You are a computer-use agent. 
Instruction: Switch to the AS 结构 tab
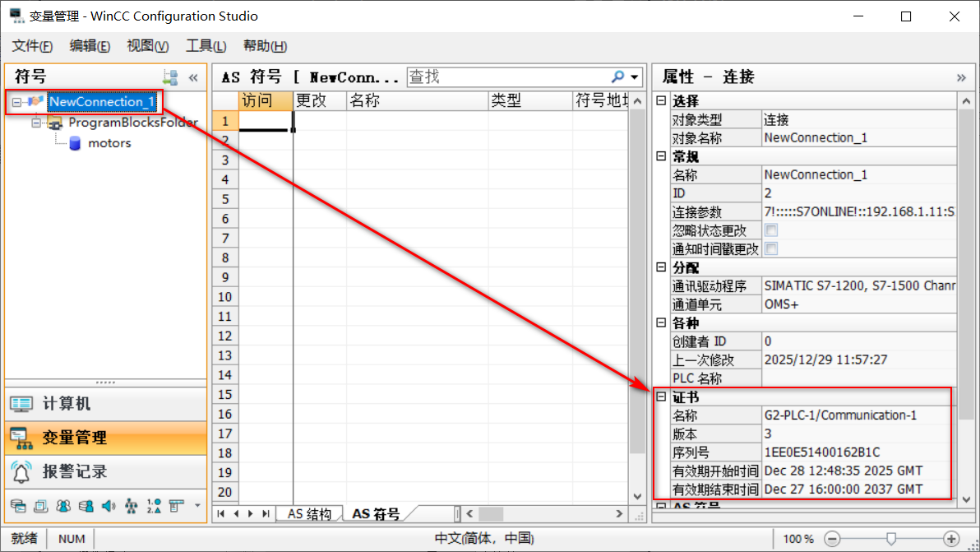pos(309,512)
